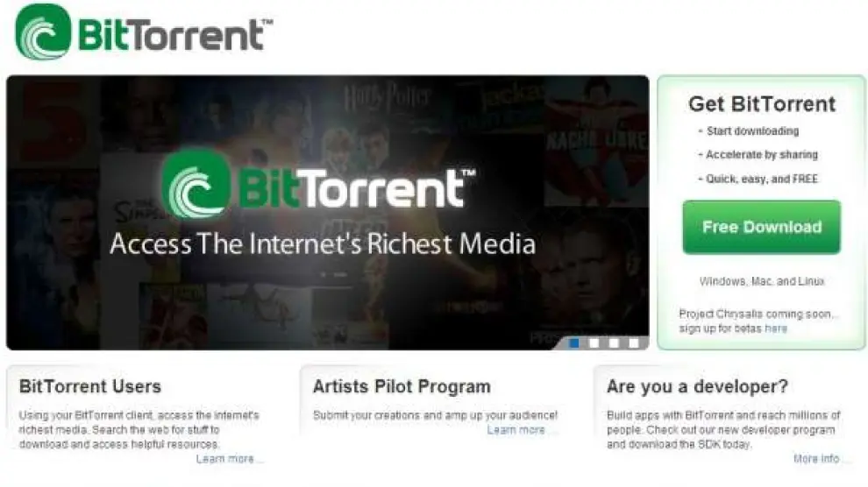Jump to the third banner slide dot
This screenshot has height=487, width=868.
[x=614, y=343]
